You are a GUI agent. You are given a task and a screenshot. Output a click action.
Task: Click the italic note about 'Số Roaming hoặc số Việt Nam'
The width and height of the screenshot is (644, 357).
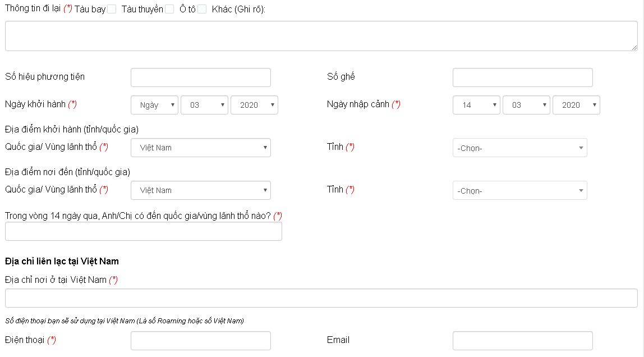[x=125, y=321]
